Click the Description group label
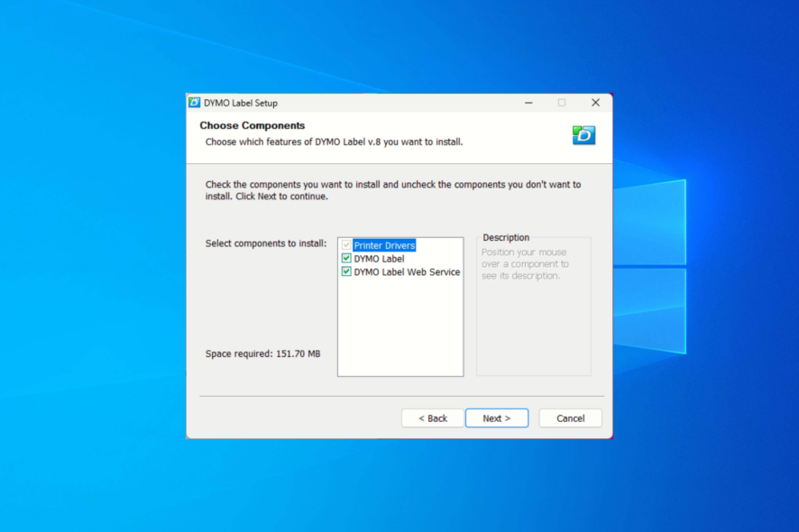Image resolution: width=799 pixels, height=532 pixels. (506, 237)
